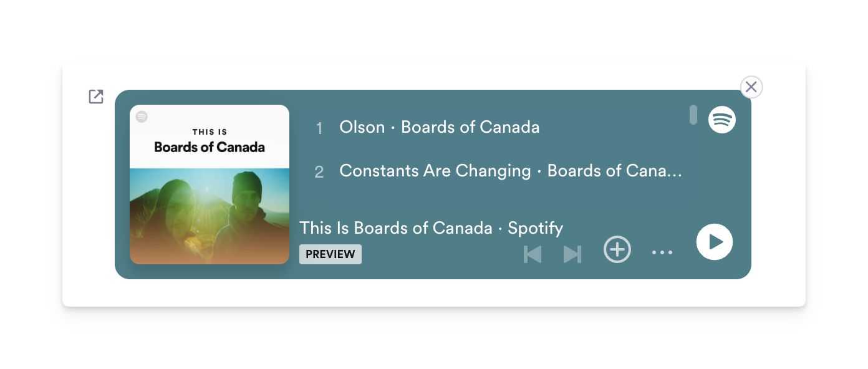
Task: Click track number 1 in the list
Action: coord(319,128)
